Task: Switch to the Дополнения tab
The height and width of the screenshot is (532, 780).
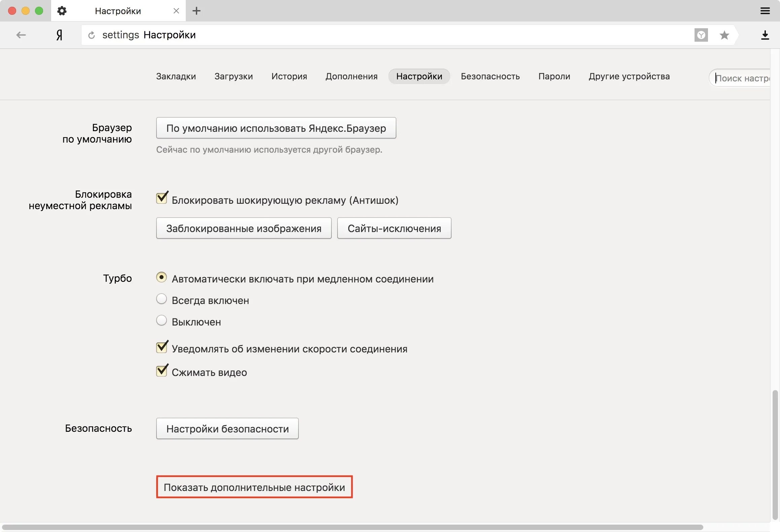Action: coord(351,76)
